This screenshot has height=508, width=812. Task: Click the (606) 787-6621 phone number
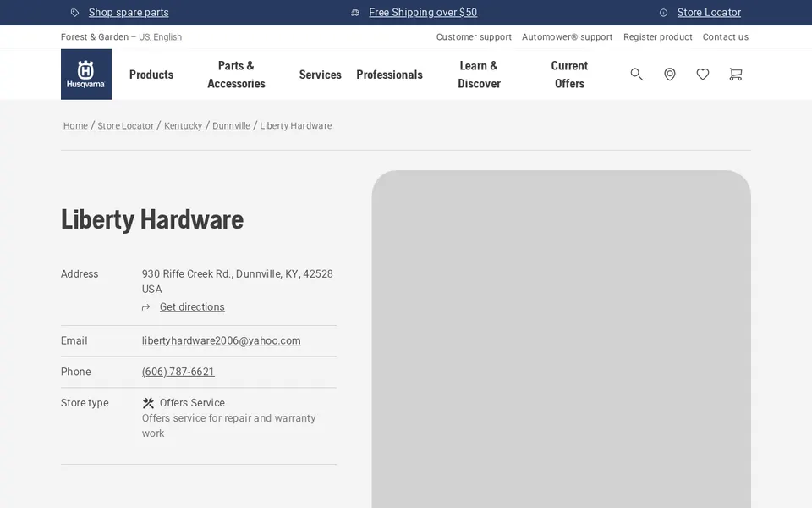178,372
